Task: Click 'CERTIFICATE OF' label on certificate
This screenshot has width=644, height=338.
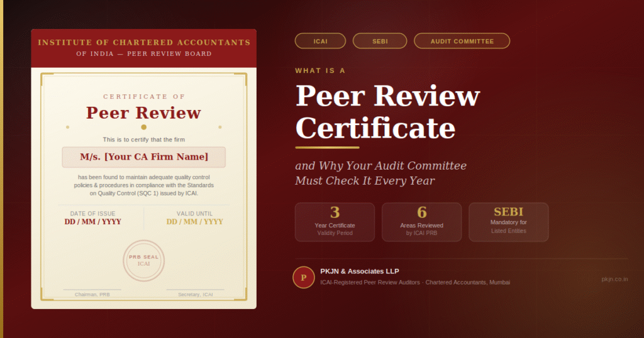Action: 144,96
